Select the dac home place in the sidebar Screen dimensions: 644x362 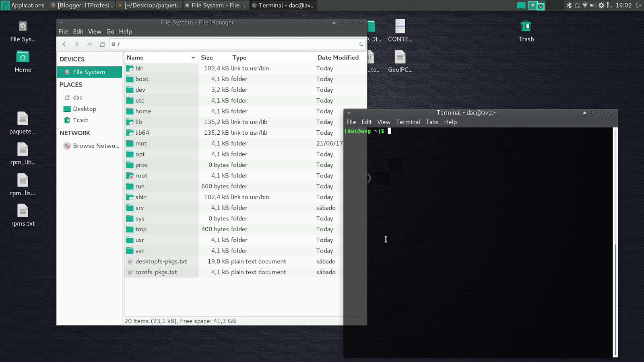89,97
